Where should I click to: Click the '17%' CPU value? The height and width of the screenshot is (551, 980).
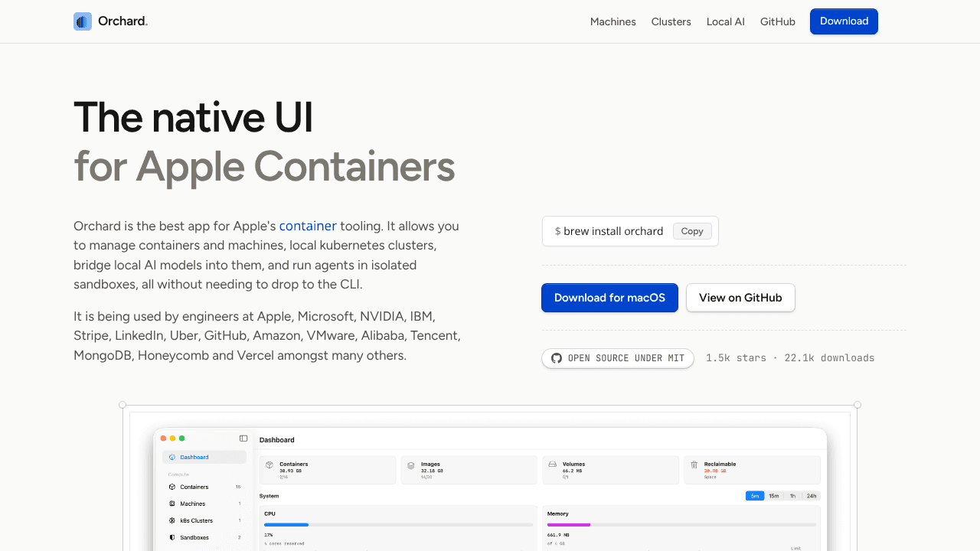[x=268, y=535]
